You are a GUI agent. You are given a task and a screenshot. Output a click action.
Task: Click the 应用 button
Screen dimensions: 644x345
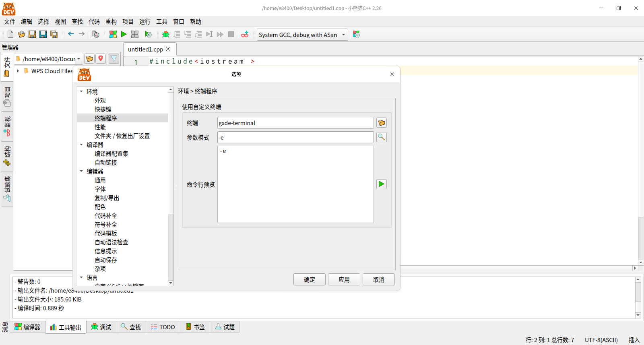point(344,279)
